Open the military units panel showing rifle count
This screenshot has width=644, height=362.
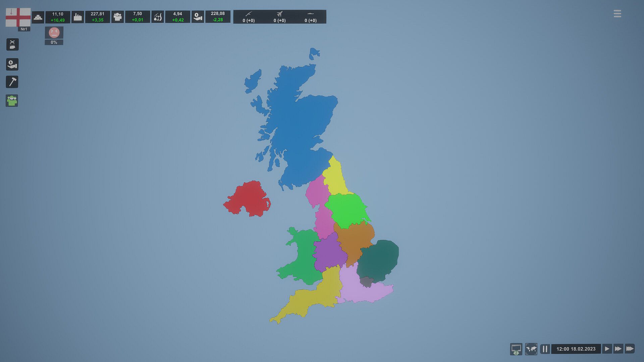(249, 17)
